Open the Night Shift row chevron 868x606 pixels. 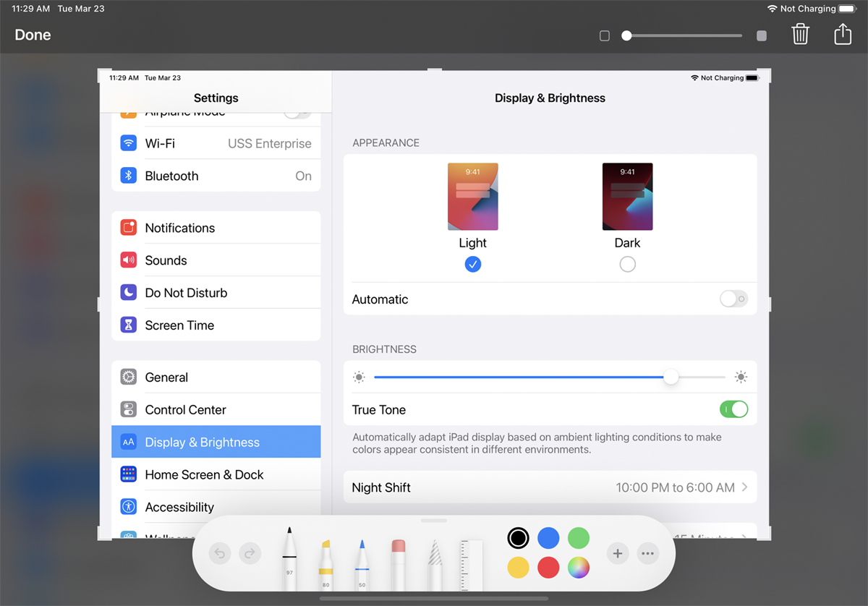click(x=745, y=487)
